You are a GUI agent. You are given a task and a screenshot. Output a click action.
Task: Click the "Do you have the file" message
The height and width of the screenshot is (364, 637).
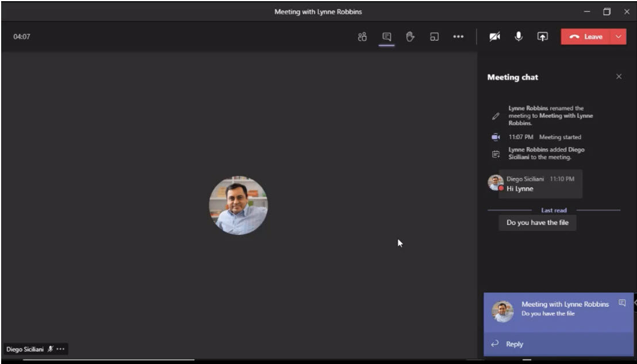[537, 223]
